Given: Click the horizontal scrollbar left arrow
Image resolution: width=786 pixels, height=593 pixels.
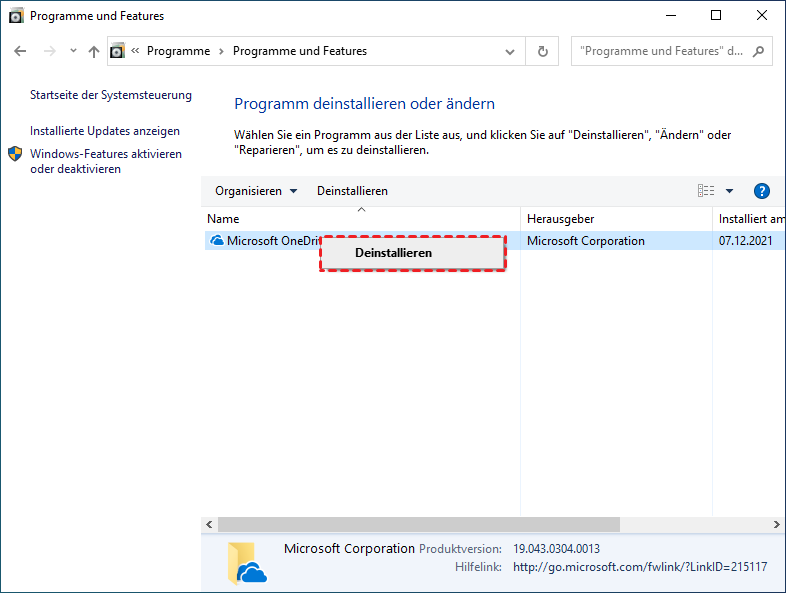Looking at the screenshot, I should (209, 524).
